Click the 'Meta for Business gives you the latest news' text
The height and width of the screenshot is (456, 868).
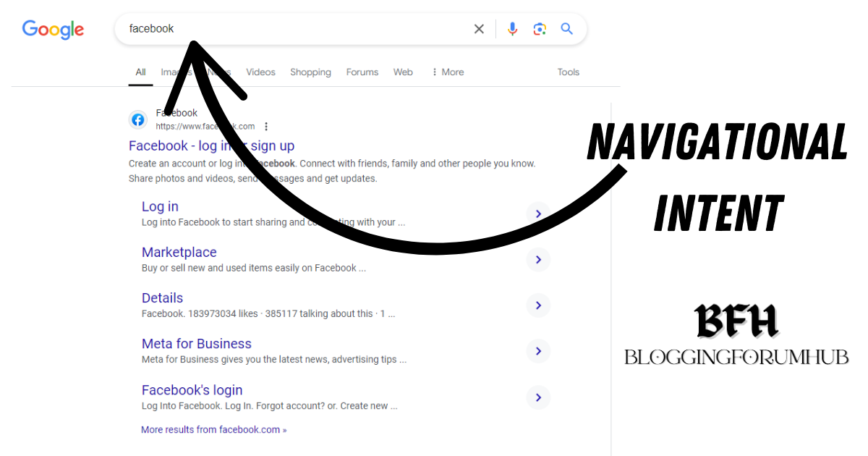pyautogui.click(x=274, y=359)
